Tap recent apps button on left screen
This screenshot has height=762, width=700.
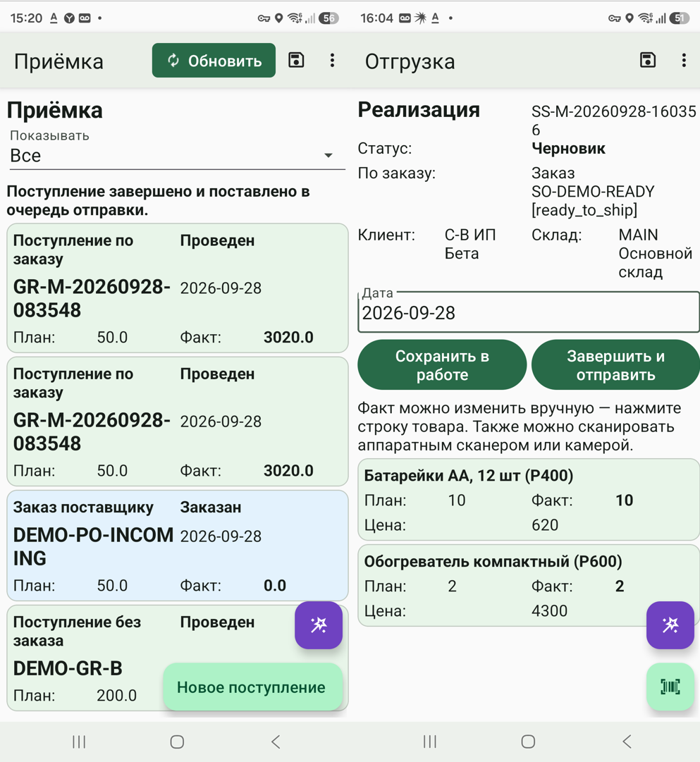79,742
